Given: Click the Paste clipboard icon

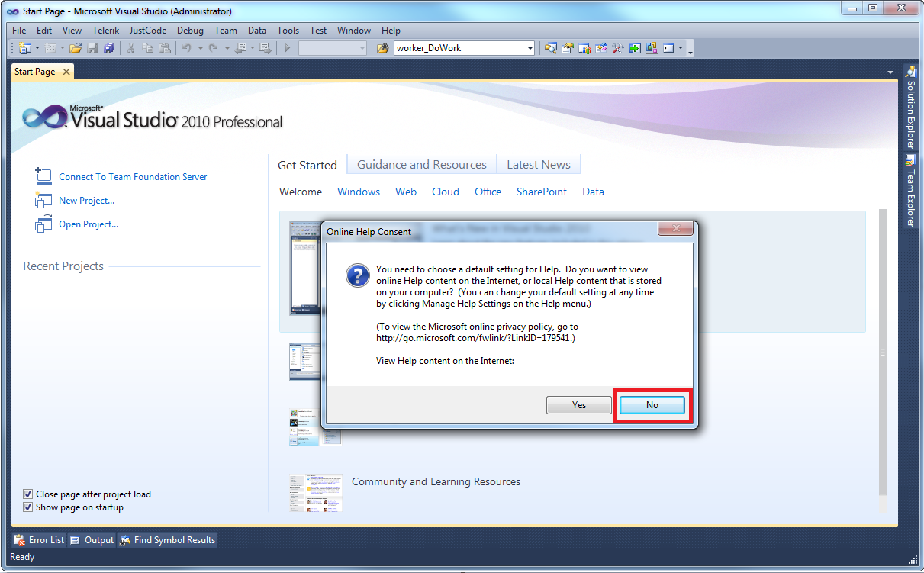Looking at the screenshot, I should tap(165, 48).
